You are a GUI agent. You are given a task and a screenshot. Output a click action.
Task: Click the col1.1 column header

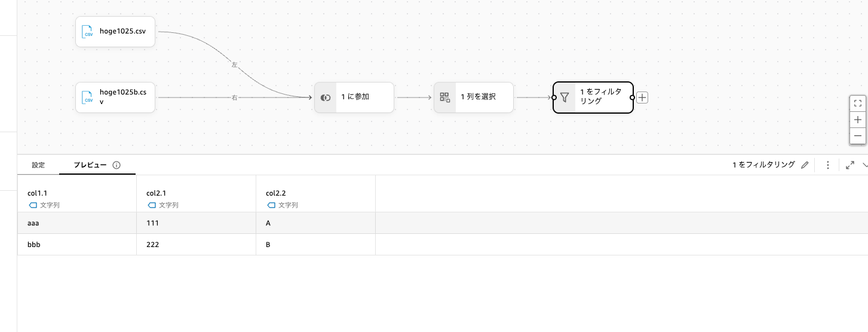(38, 193)
